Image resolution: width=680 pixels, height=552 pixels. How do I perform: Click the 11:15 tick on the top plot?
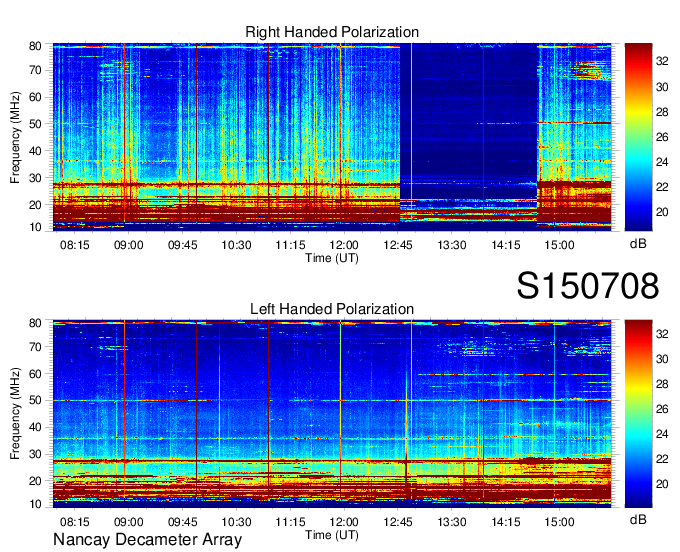tap(290, 245)
